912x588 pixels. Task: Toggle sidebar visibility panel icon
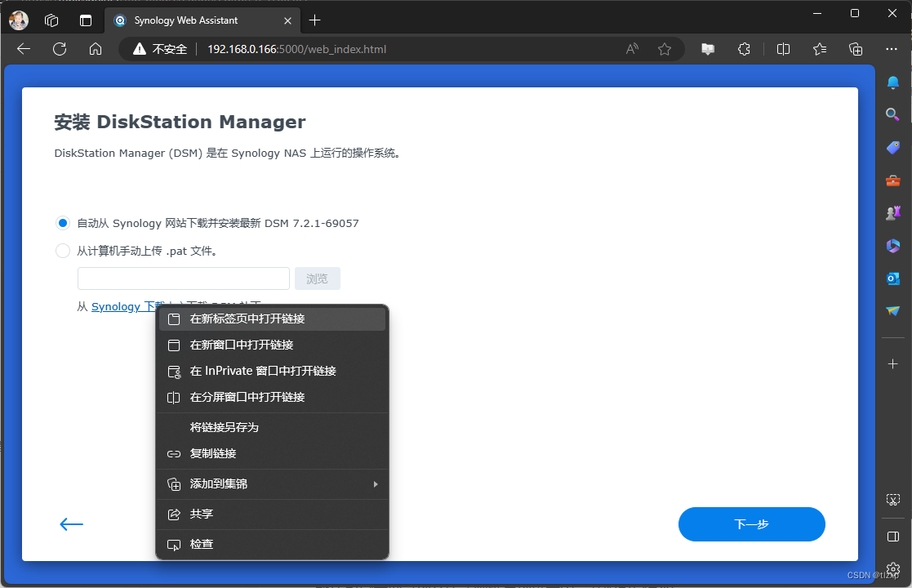pyautogui.click(x=892, y=537)
